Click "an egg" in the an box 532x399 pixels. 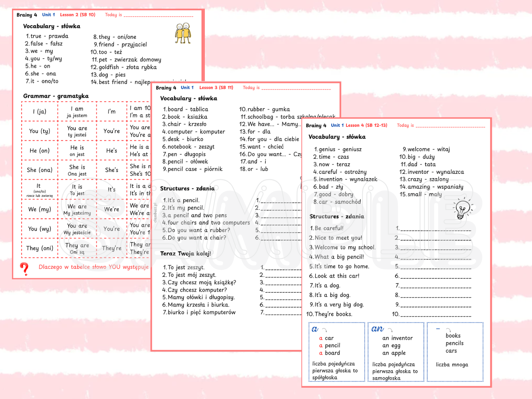391,346
